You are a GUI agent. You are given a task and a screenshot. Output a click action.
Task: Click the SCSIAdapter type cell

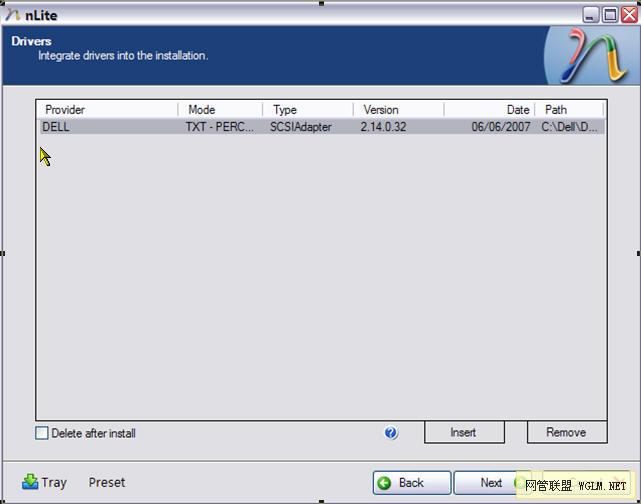300,127
